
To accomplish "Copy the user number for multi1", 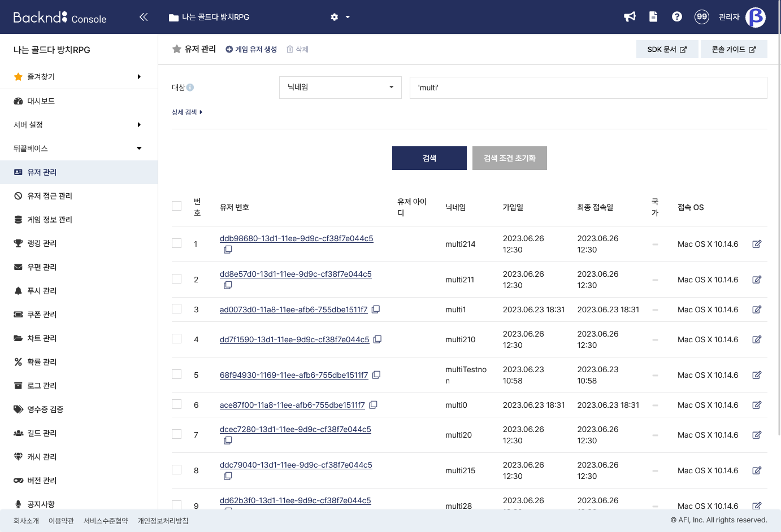I will pos(376,309).
